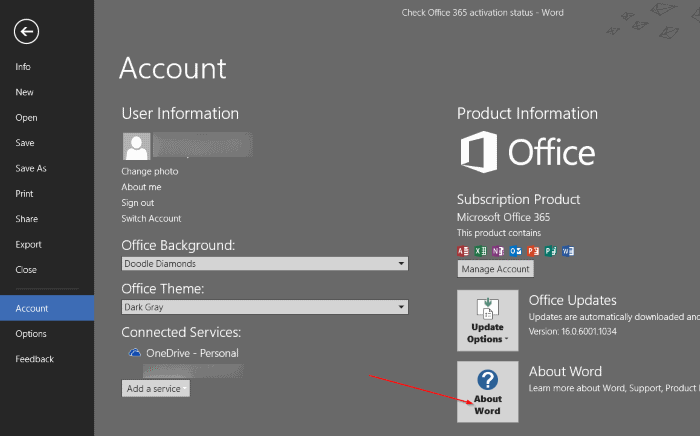
Task: Select New in the backstage menu
Action: [x=24, y=92]
